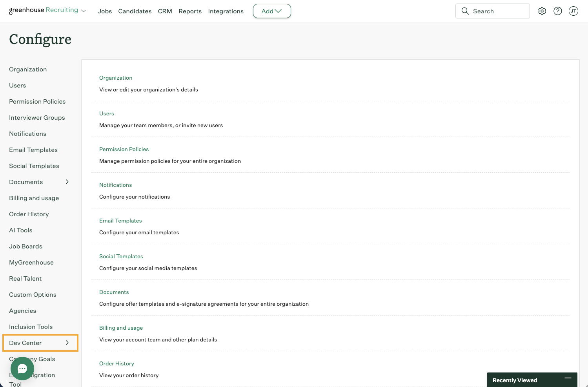Expand the Documents sidebar chevron
Screen dimensions: 588x387
pyautogui.click(x=67, y=182)
